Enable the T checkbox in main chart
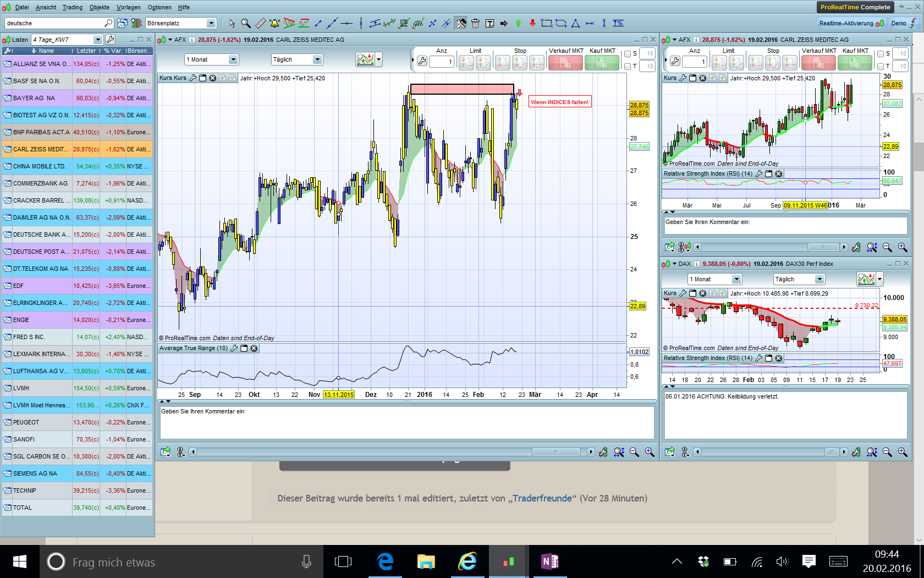924x578 pixels. coord(628,67)
